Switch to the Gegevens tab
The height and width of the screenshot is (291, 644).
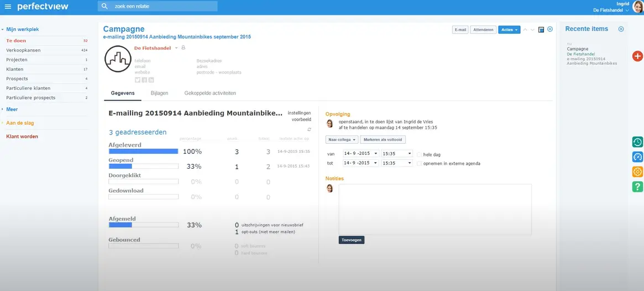pyautogui.click(x=122, y=93)
